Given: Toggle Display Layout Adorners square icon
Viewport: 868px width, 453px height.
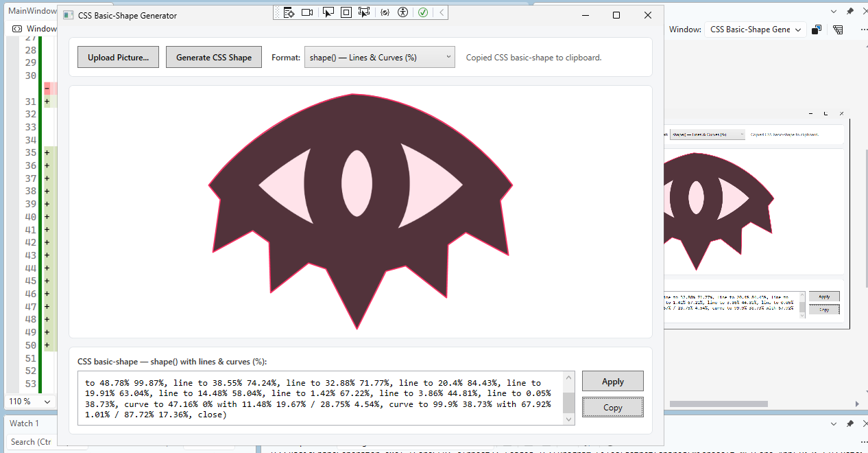Looking at the screenshot, I should [x=346, y=12].
